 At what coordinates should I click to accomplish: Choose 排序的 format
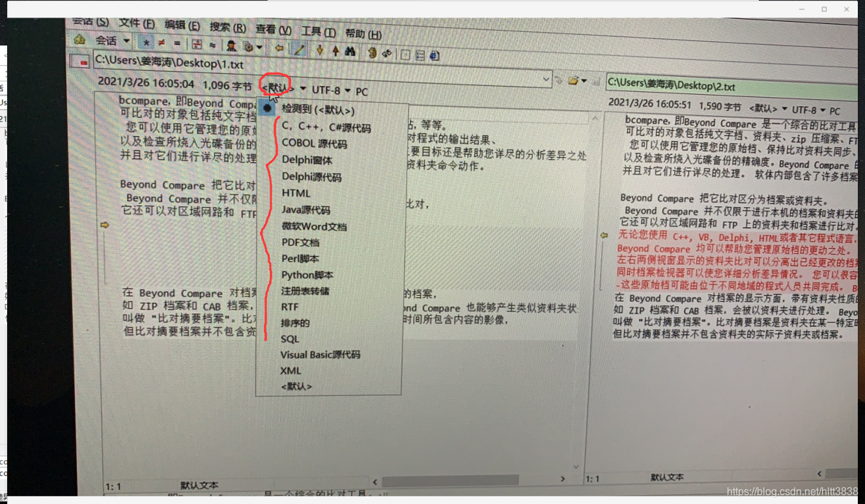[295, 323]
